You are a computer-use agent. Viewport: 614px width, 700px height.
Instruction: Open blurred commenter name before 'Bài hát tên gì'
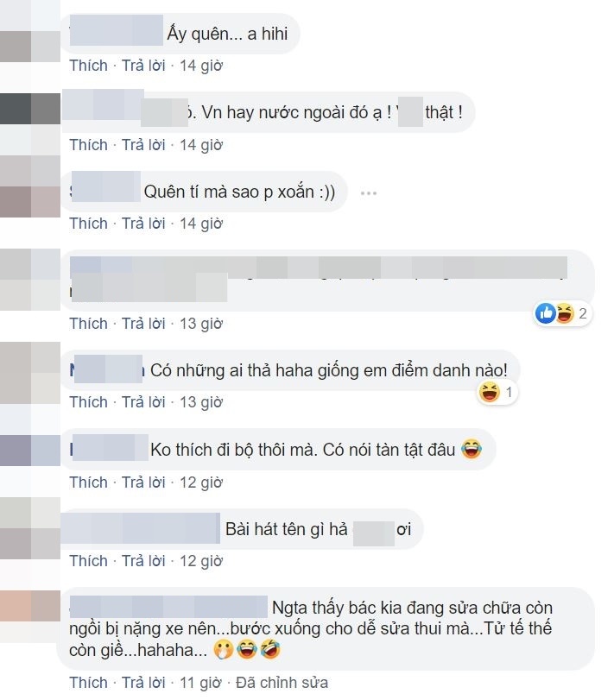tap(141, 528)
